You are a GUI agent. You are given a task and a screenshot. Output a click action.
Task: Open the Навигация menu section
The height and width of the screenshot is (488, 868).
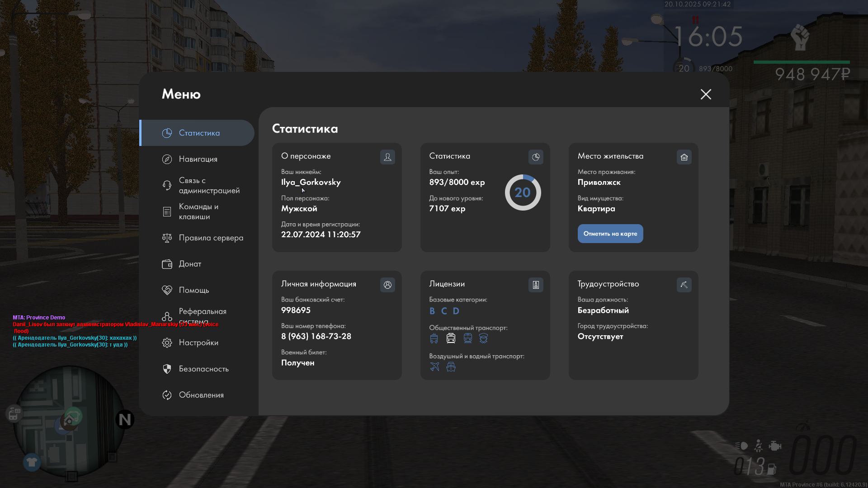click(x=198, y=159)
